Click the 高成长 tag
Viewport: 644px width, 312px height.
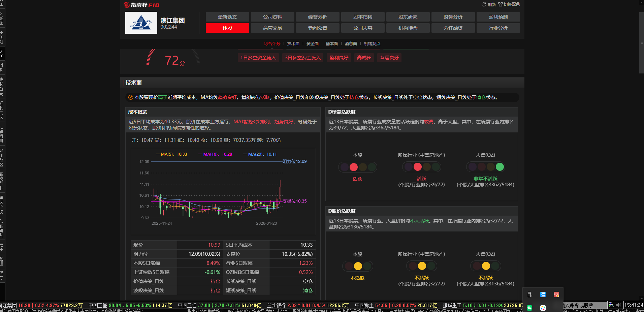click(x=364, y=58)
